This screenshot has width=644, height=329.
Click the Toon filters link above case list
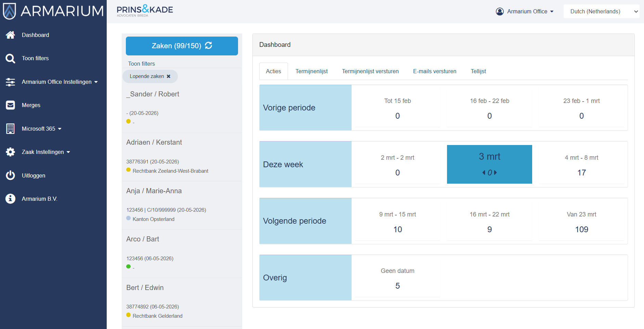[x=141, y=64]
